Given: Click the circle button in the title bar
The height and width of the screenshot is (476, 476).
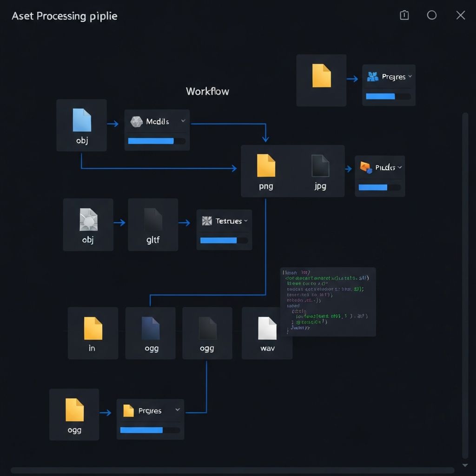Looking at the screenshot, I should pos(432,15).
